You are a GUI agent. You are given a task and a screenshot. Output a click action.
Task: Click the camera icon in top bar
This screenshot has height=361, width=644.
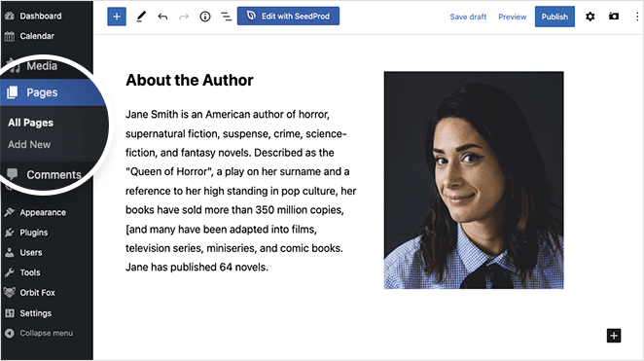click(614, 17)
